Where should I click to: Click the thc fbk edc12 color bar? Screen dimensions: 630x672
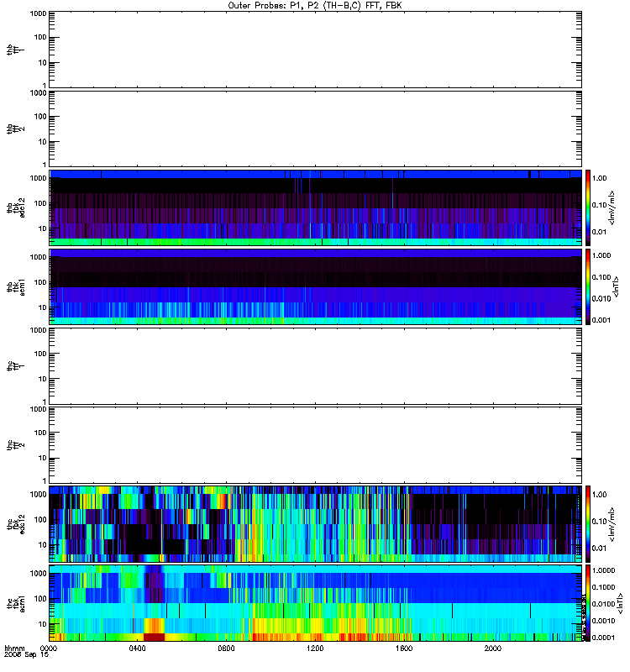coord(588,523)
